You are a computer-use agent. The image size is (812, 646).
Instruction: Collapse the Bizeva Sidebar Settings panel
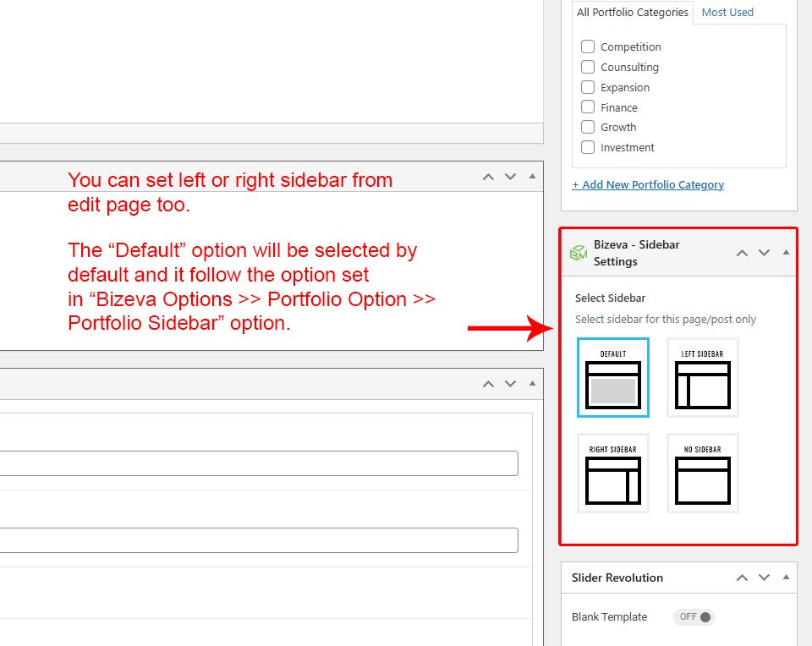[x=786, y=252]
